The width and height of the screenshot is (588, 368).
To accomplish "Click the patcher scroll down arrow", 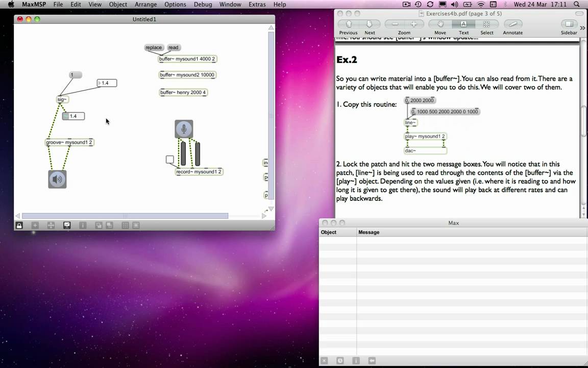I will 271,209.
